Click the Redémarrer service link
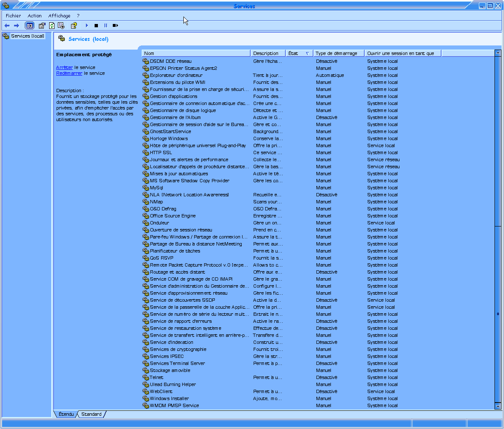Viewport: 504px width, 429px height. (69, 73)
